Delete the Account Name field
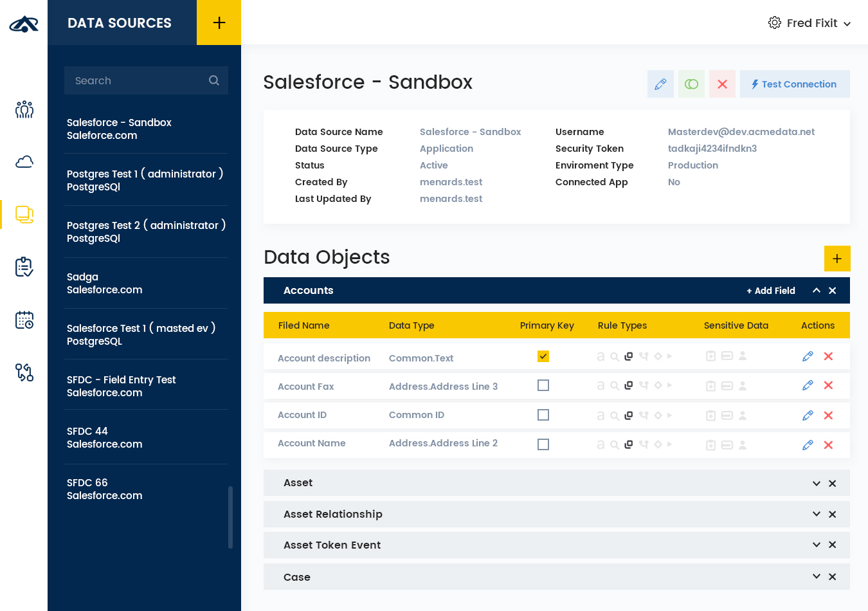 coord(828,445)
